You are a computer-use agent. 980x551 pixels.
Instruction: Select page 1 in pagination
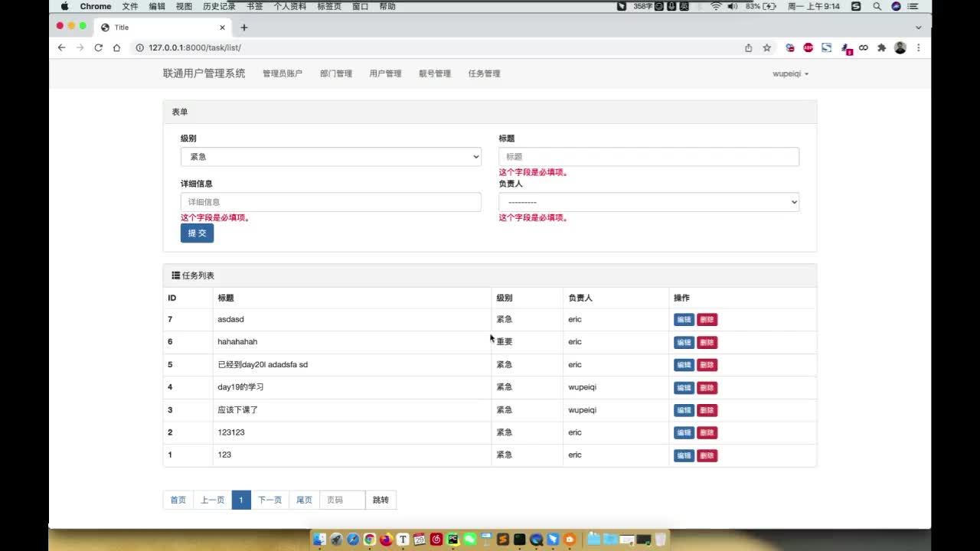click(241, 500)
